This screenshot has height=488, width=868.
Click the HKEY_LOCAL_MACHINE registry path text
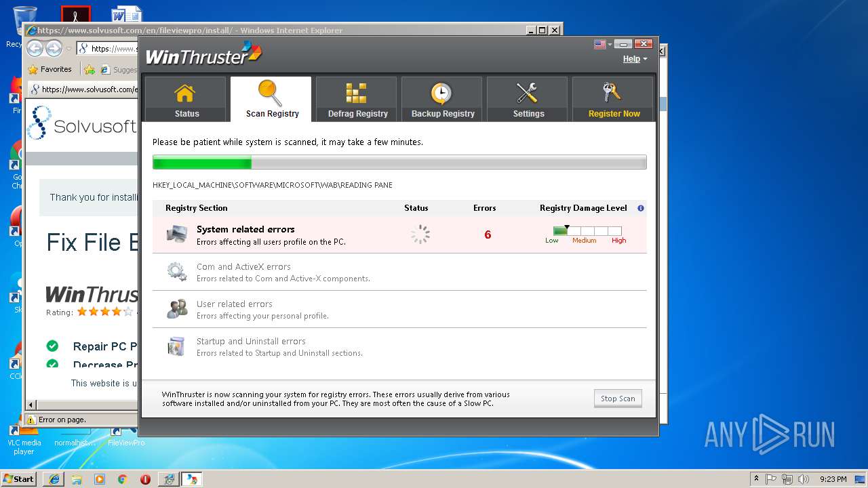pyautogui.click(x=273, y=185)
